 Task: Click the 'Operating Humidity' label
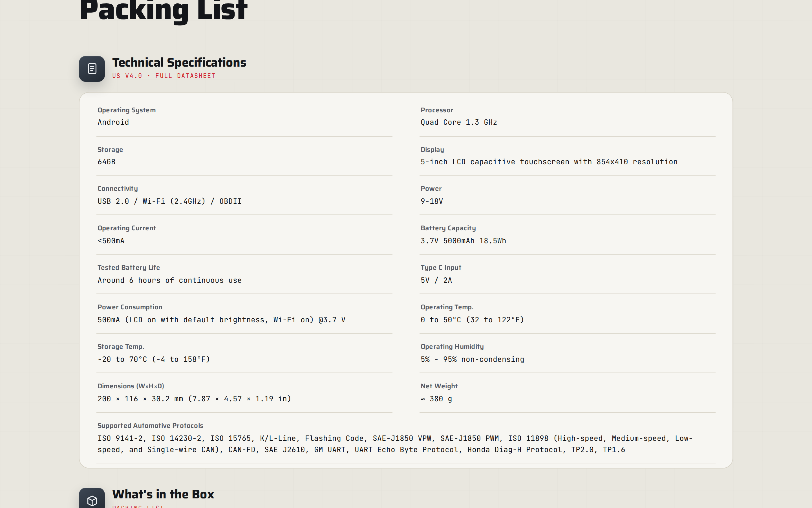[x=452, y=347]
